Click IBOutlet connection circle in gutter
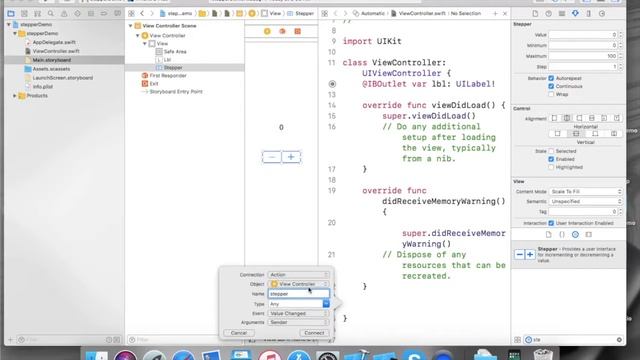Image resolution: width=640 pixels, height=360 pixels. (332, 84)
